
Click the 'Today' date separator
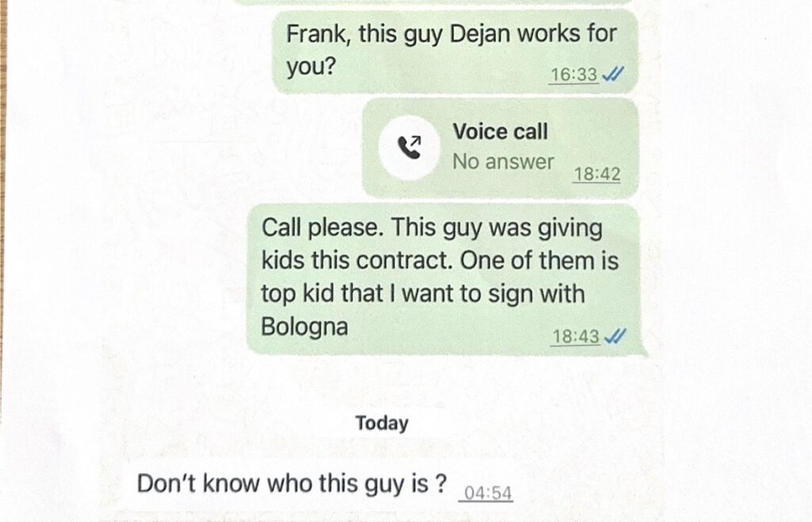[x=381, y=423]
